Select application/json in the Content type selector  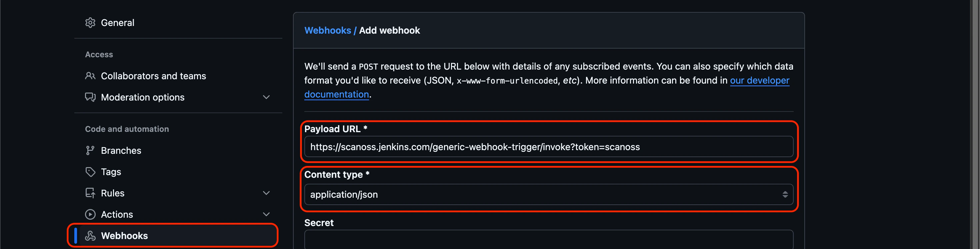point(344,194)
